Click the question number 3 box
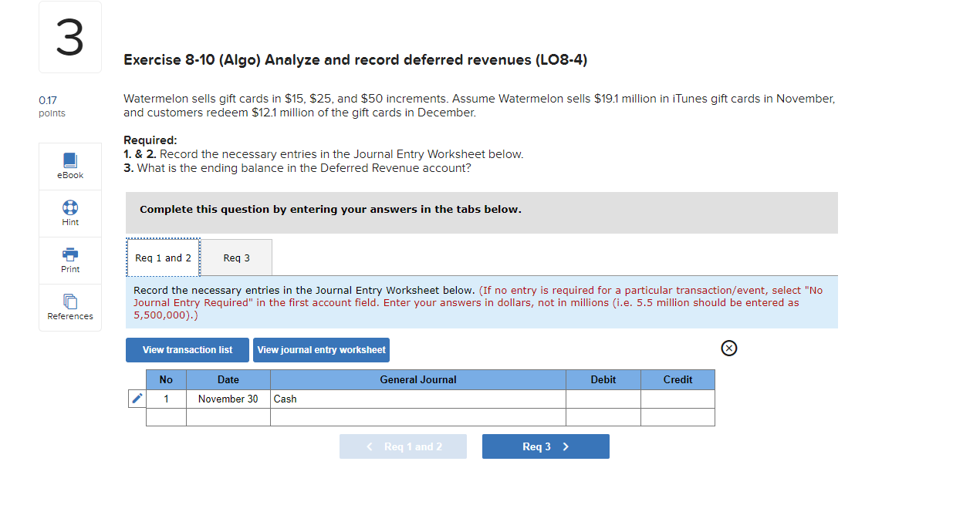The image size is (980, 522). tap(69, 36)
